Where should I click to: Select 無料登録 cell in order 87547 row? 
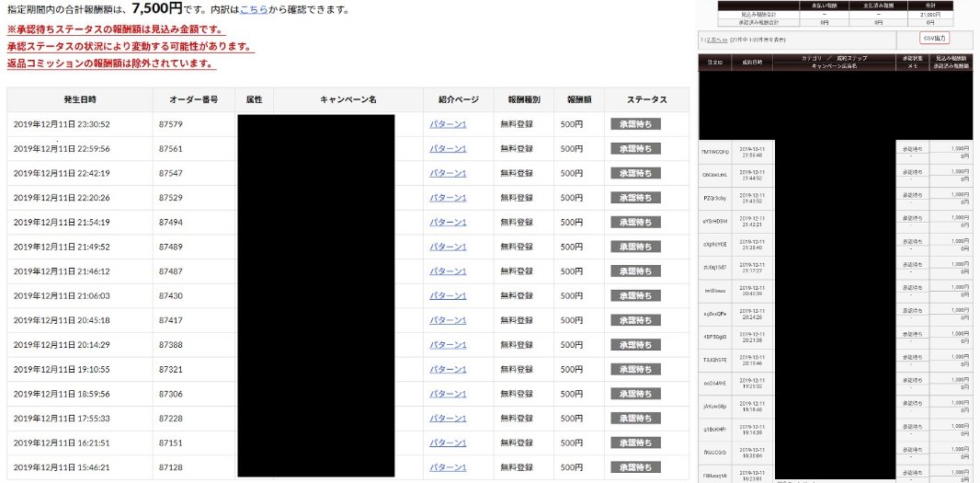[517, 173]
